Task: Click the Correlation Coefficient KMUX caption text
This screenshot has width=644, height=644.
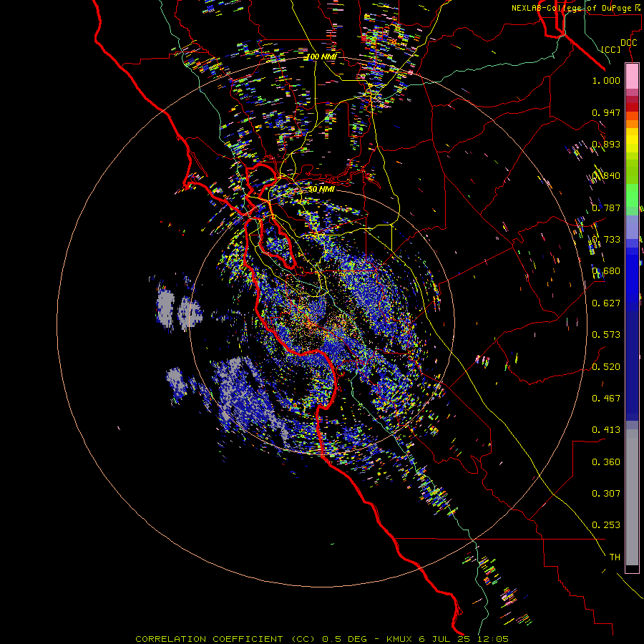Action: pos(322,639)
